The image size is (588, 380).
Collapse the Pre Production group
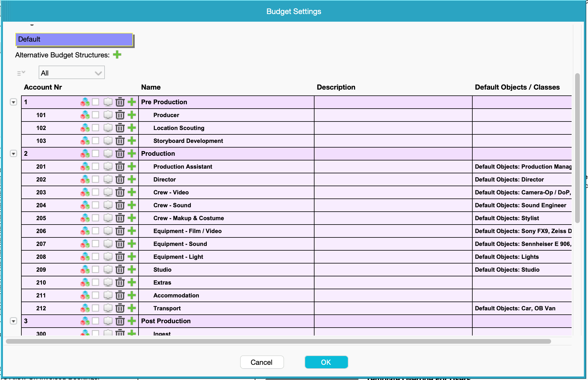(13, 102)
